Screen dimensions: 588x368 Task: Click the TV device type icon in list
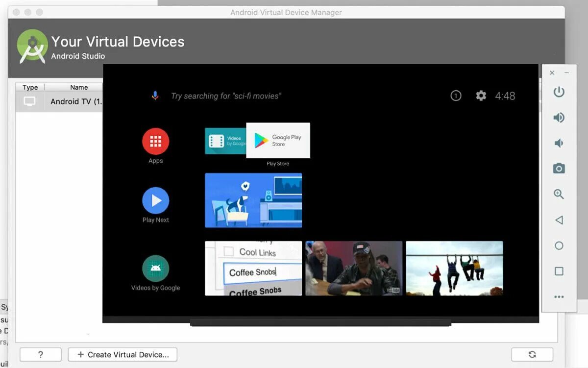tap(30, 101)
